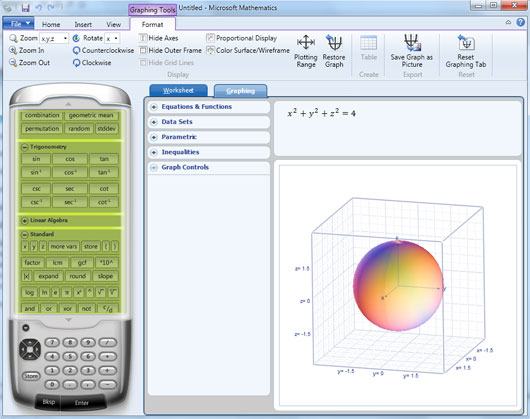The height and width of the screenshot is (419, 530).
Task: Toggle the Proportional Display checkbox
Action: click(210, 38)
